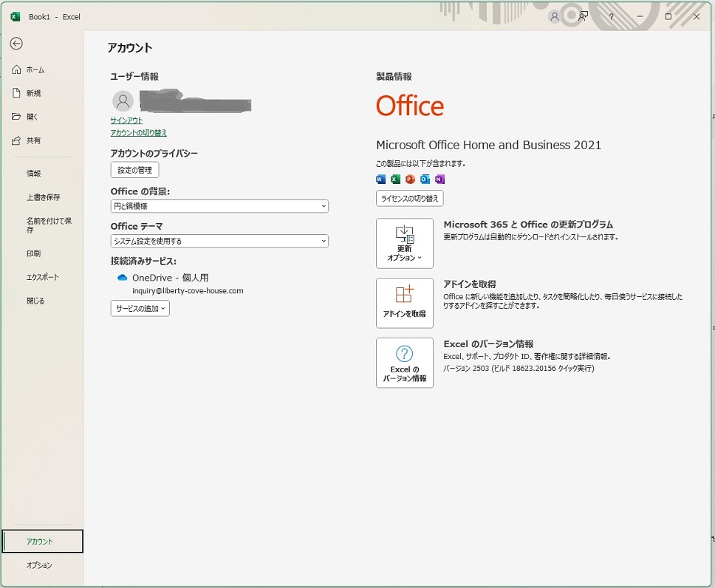715x588 pixels.
Task: Open the ホーム (Home) page
Action: point(35,69)
